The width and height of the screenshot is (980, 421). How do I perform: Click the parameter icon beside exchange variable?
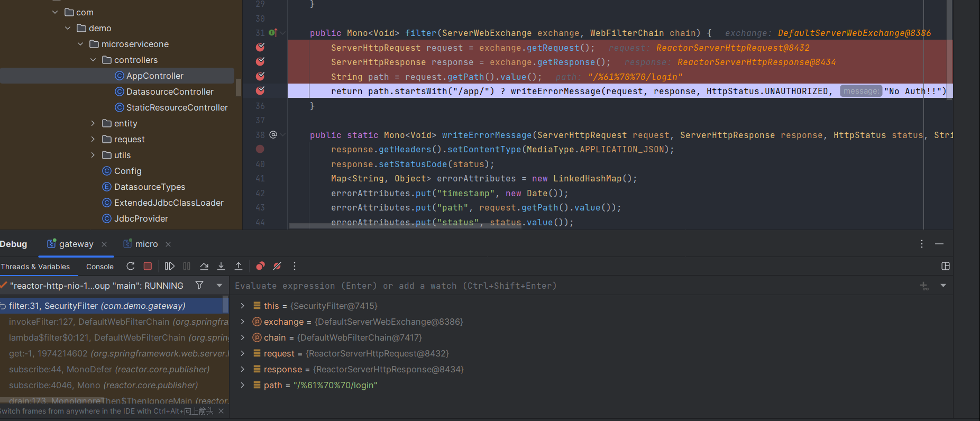tap(257, 322)
